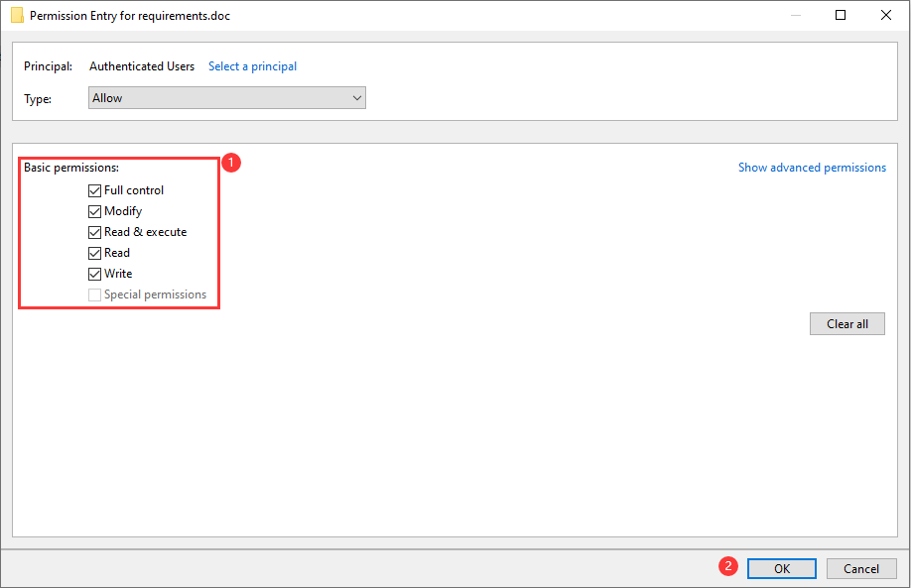Click the Authenticated Users principal name
This screenshot has width=911, height=588.
pos(142,66)
